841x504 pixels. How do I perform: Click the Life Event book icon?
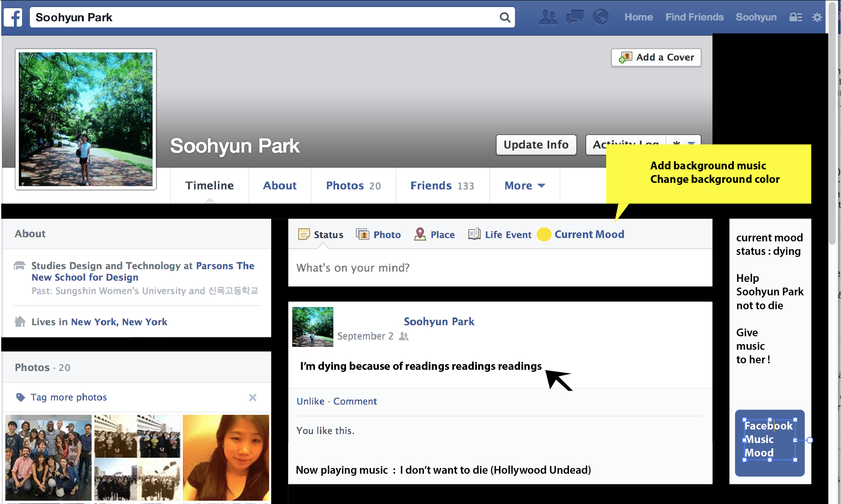(x=474, y=234)
